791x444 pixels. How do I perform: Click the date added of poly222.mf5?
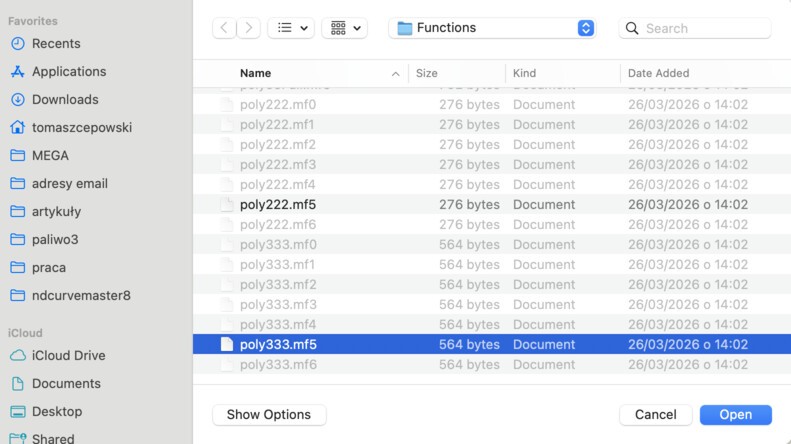click(688, 204)
